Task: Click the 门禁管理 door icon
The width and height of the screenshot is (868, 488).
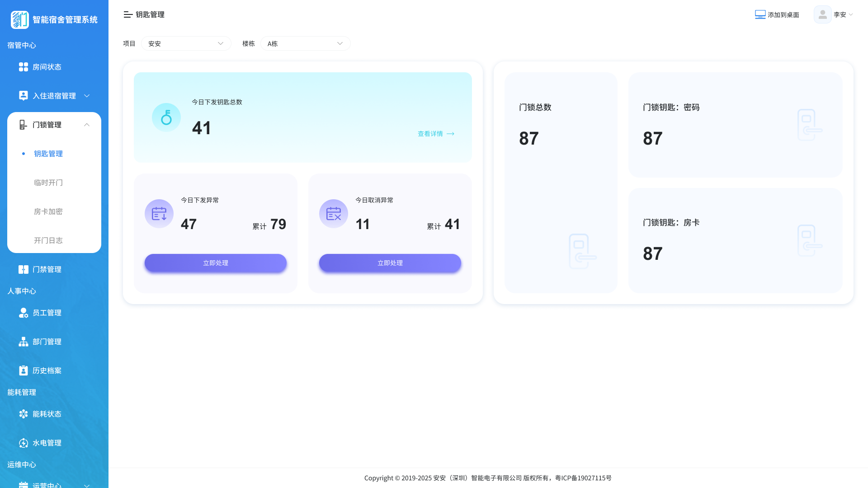Action: [24, 269]
